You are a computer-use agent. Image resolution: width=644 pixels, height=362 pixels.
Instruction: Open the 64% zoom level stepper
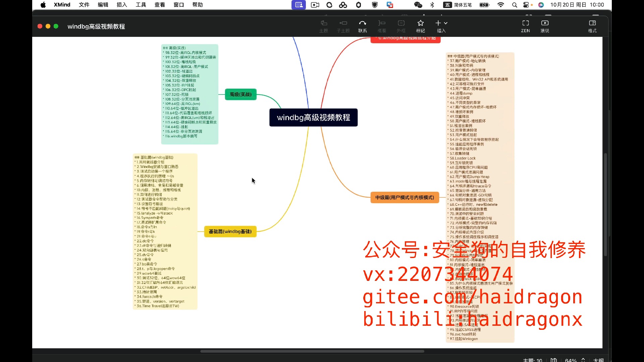[x=583, y=360]
